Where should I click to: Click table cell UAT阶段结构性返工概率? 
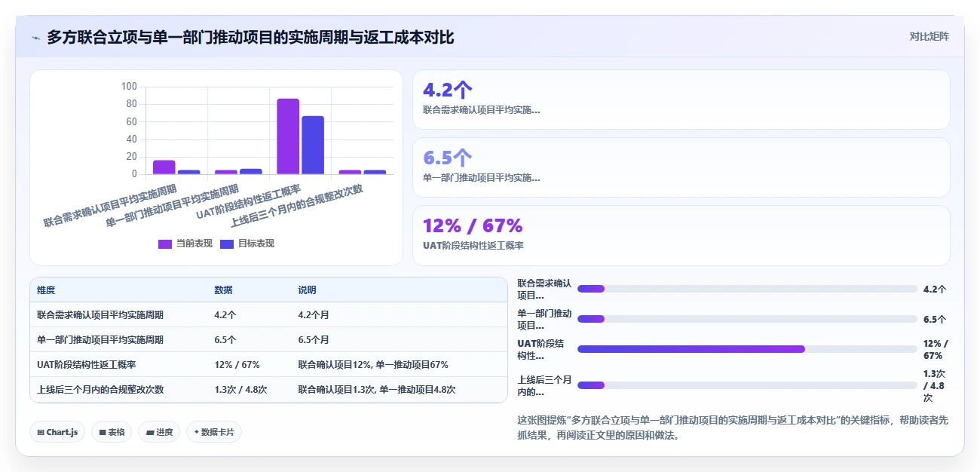(x=86, y=365)
